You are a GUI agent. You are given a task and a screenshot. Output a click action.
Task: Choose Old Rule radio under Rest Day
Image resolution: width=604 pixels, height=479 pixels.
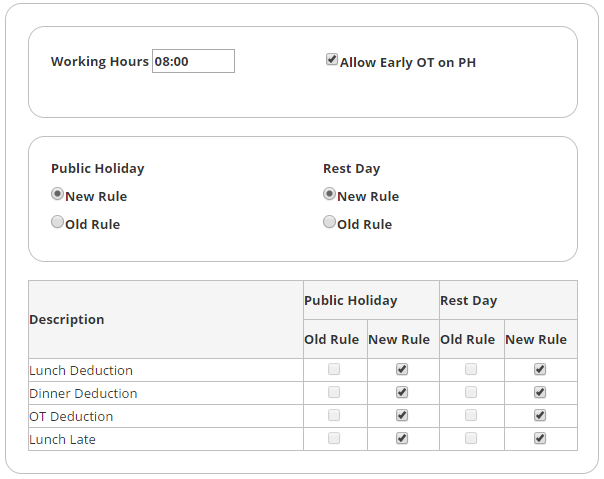tap(329, 222)
